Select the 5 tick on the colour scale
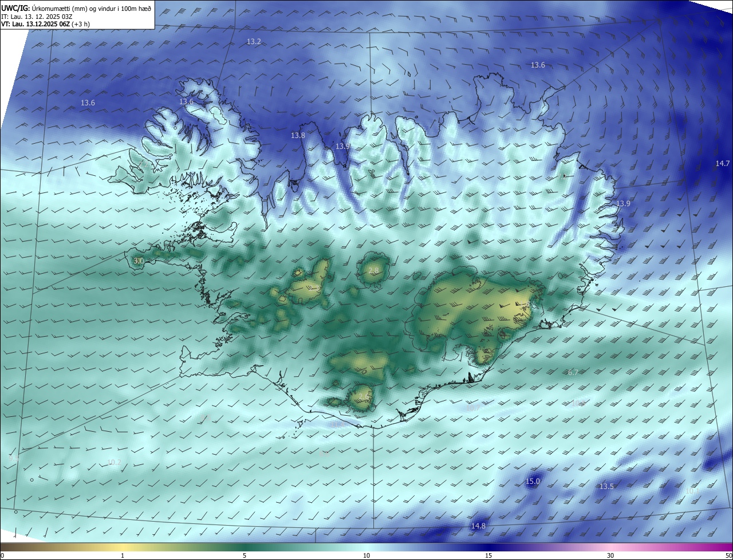The height and width of the screenshot is (560, 733). [245, 555]
